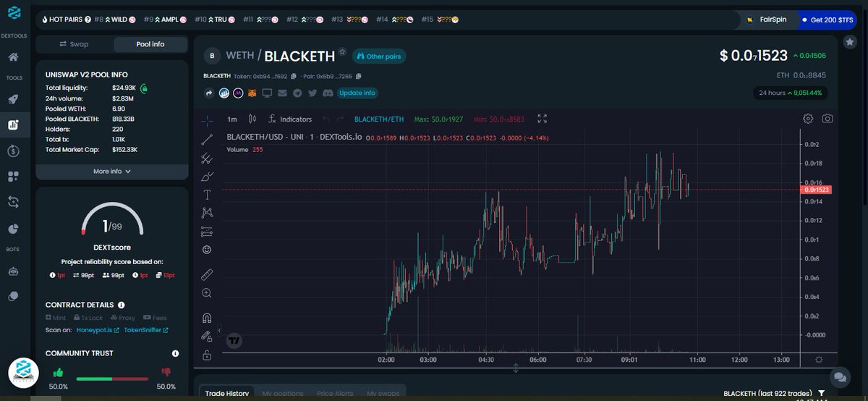Toggle fullscreen chart mode
The width and height of the screenshot is (868, 401).
pos(542,119)
